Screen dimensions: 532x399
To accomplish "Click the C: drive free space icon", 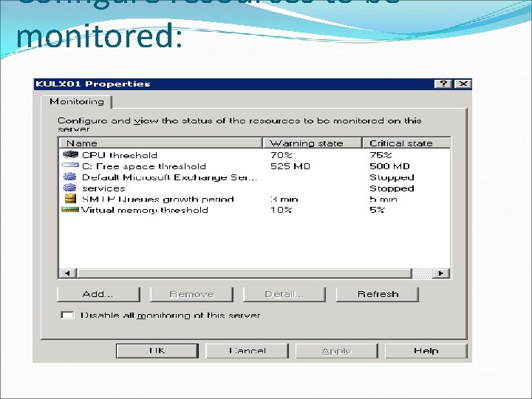I will tap(70, 166).
